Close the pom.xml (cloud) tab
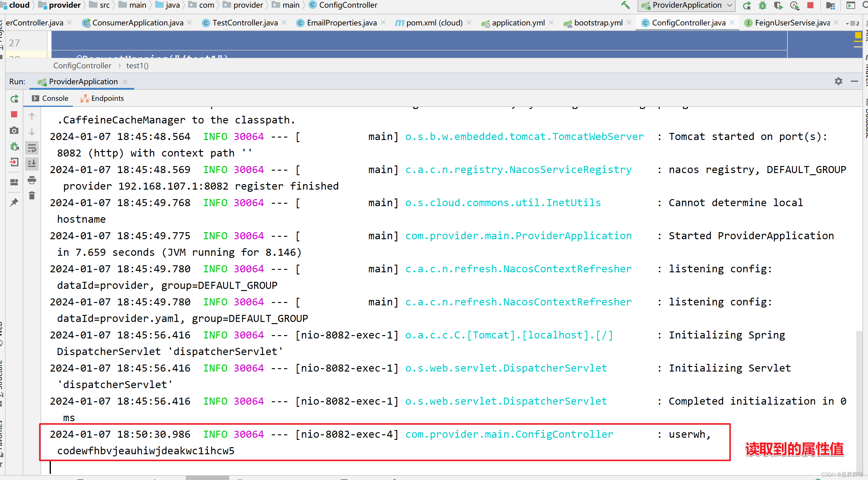 [x=469, y=23]
